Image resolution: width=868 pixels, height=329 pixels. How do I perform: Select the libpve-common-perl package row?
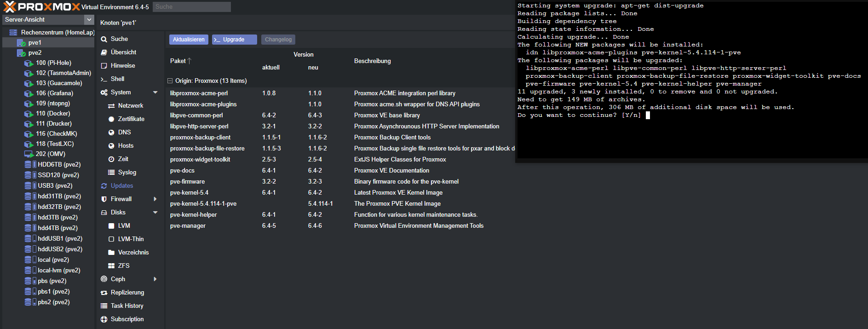pyautogui.click(x=340, y=115)
